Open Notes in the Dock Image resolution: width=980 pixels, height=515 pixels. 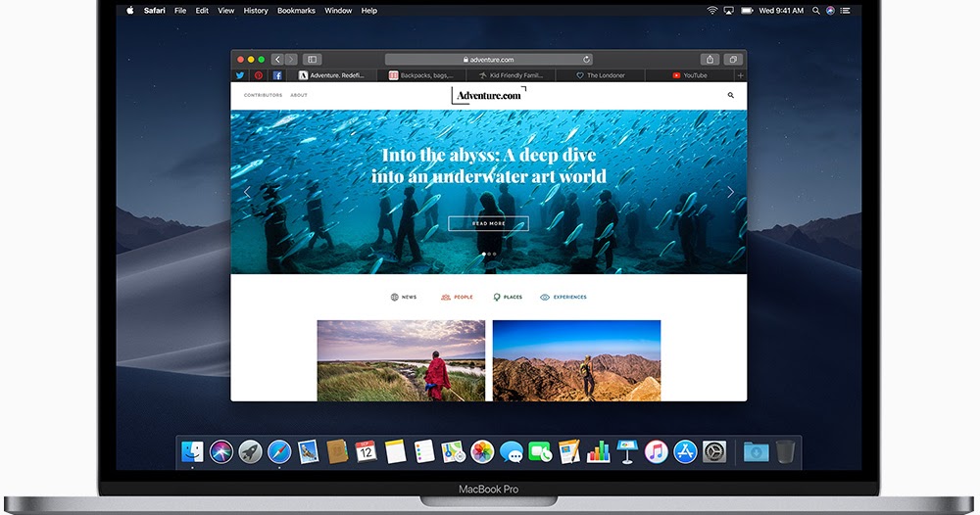pyautogui.click(x=395, y=451)
